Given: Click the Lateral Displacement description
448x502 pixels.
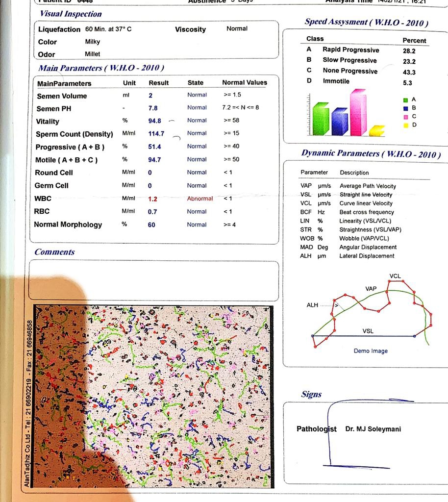Looking at the screenshot, I should coord(367,256).
